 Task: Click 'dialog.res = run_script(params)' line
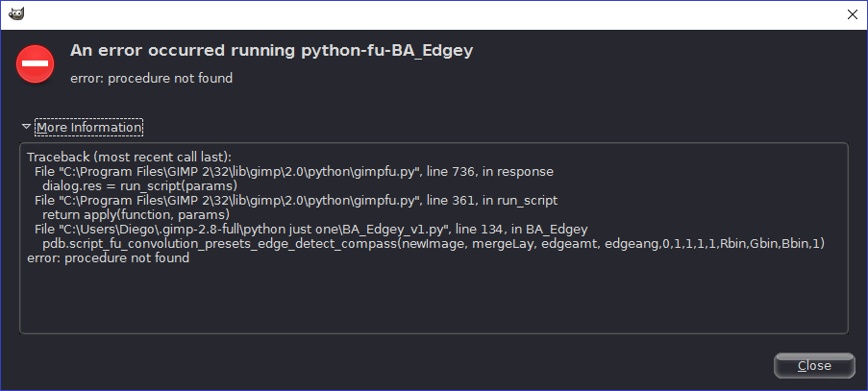(x=139, y=185)
